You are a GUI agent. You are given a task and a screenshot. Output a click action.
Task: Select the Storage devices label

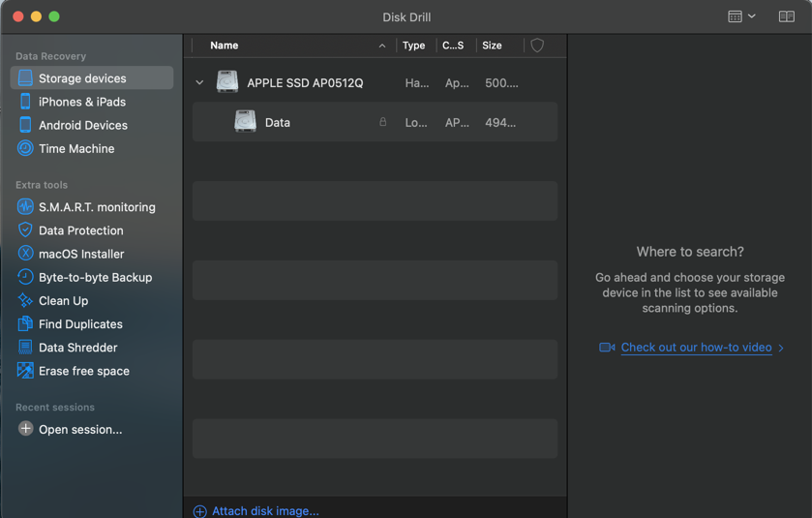(x=82, y=78)
